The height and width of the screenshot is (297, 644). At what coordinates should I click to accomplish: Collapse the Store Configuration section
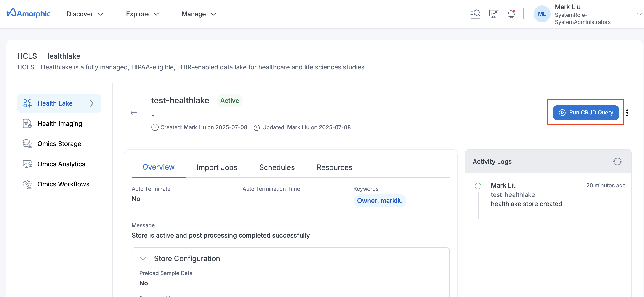coord(143,258)
